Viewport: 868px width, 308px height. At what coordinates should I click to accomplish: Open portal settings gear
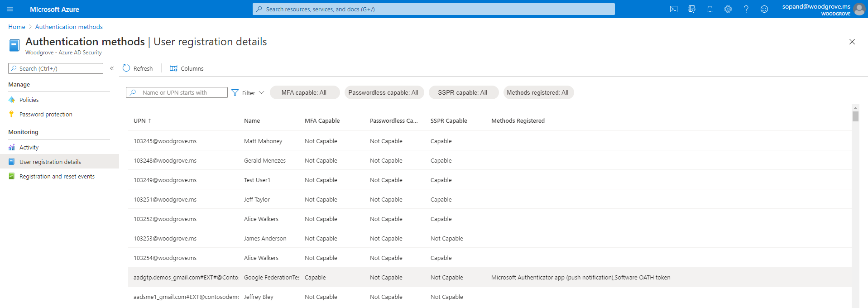[x=728, y=9]
